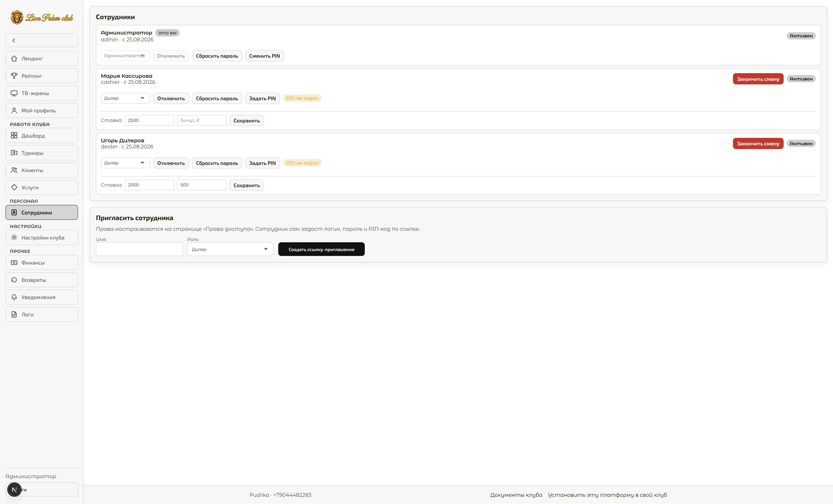The image size is (833, 504).
Task: Open the Дашборд section
Action: pos(42,135)
